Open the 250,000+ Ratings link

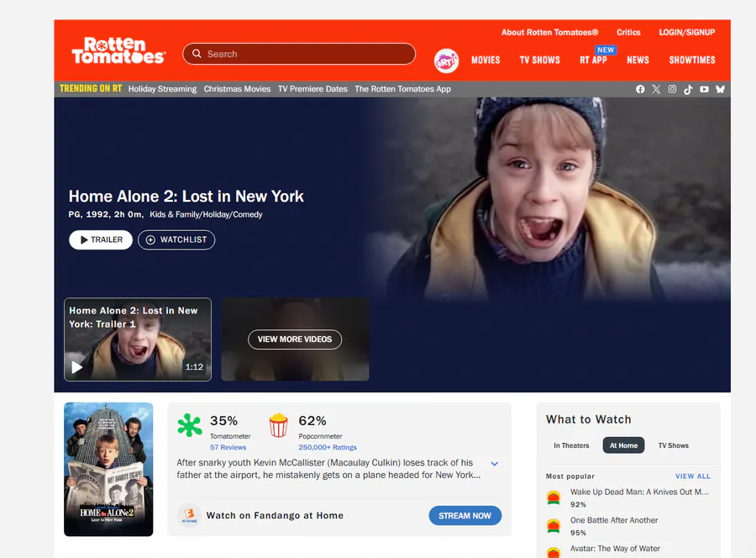(328, 448)
